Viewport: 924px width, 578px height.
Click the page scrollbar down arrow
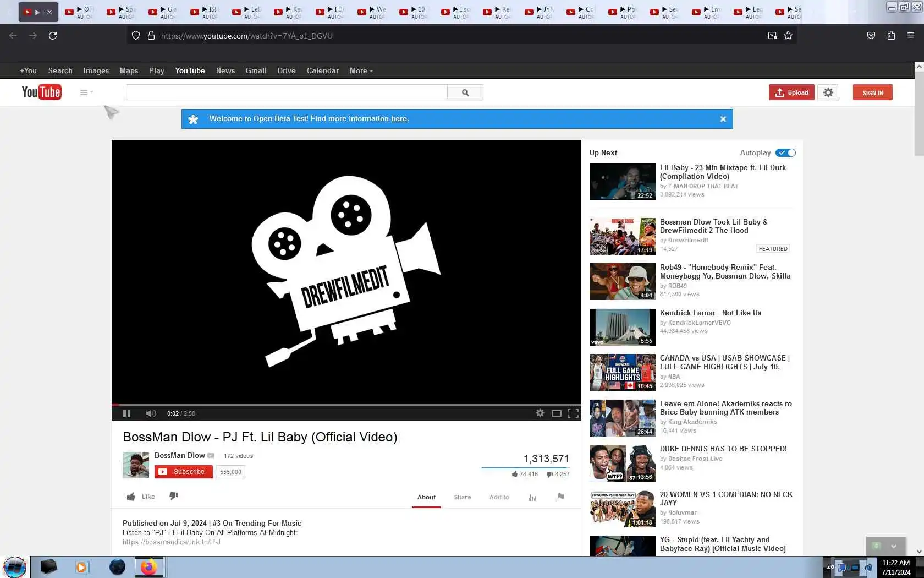pos(919,552)
